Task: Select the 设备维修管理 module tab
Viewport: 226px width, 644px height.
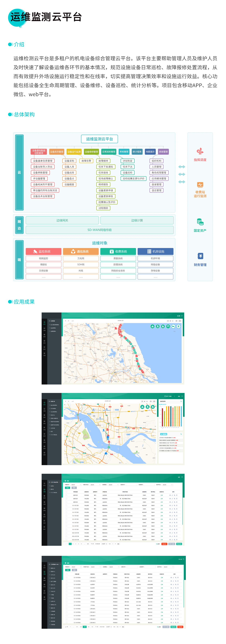Action: click(x=91, y=152)
